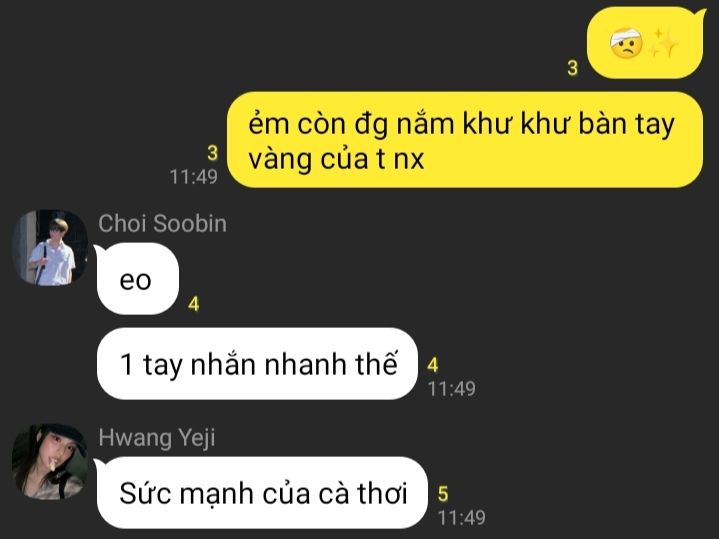This screenshot has height=539, width=719.
Task: Click the Hwang Yeji sender name
Action: click(156, 437)
